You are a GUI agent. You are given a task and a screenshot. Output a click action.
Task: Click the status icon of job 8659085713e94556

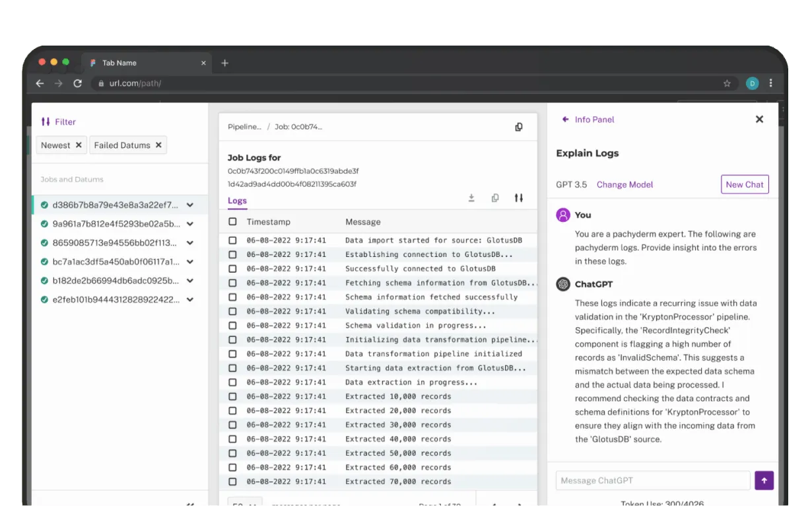pos(44,243)
